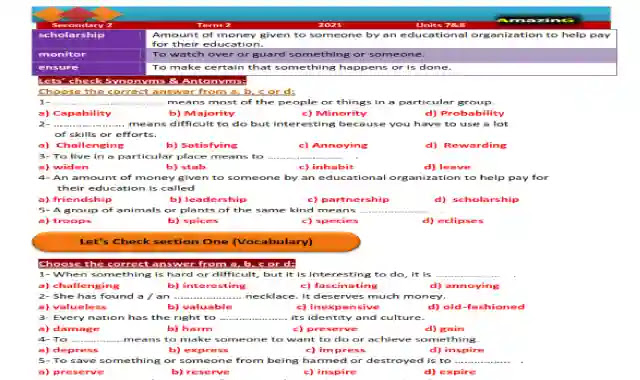Choose answer 'c) impress'
The image size is (640, 380).
336,350
